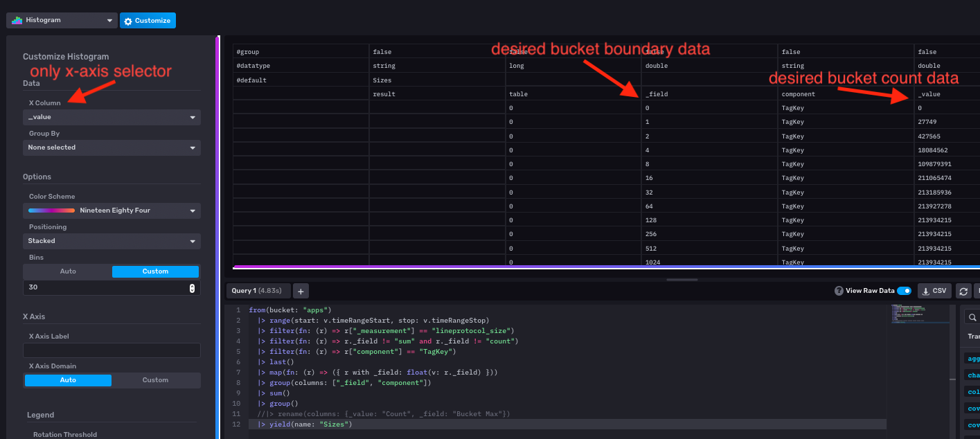Viewport: 980px width, 439px height.
Task: Click the X Axis Label input field
Action: pos(112,350)
